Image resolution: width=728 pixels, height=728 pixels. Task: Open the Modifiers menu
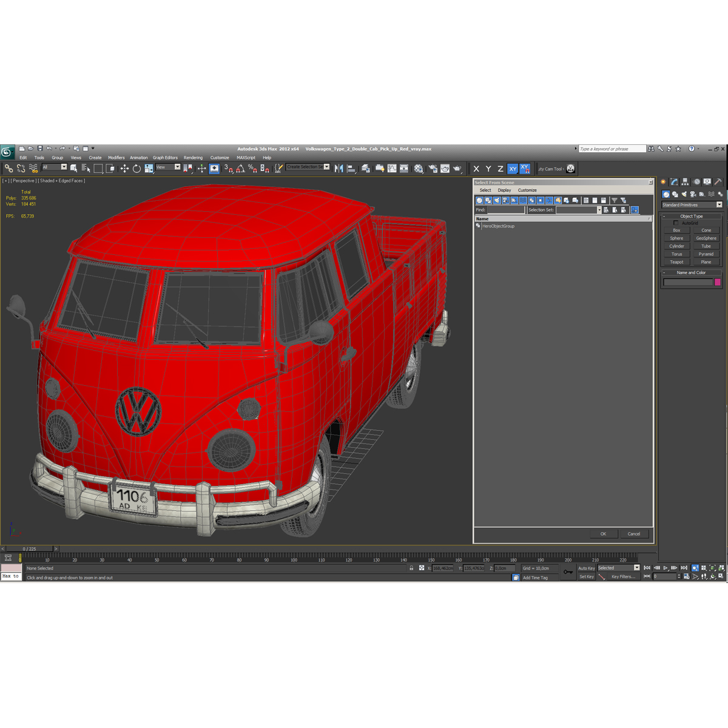point(116,158)
